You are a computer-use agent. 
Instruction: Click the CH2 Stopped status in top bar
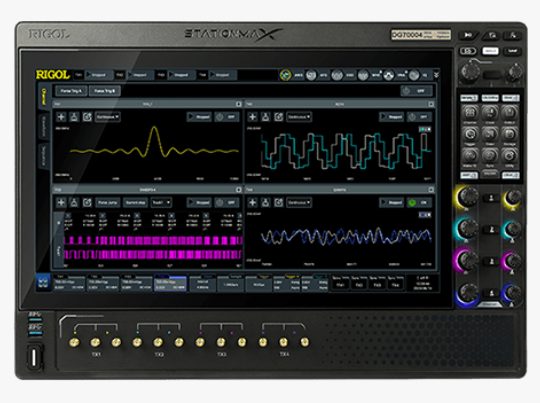tap(140, 75)
